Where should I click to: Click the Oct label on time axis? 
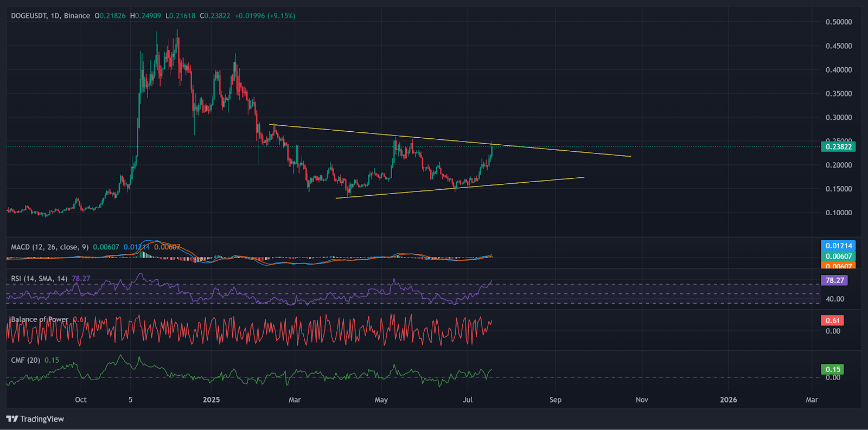81,400
